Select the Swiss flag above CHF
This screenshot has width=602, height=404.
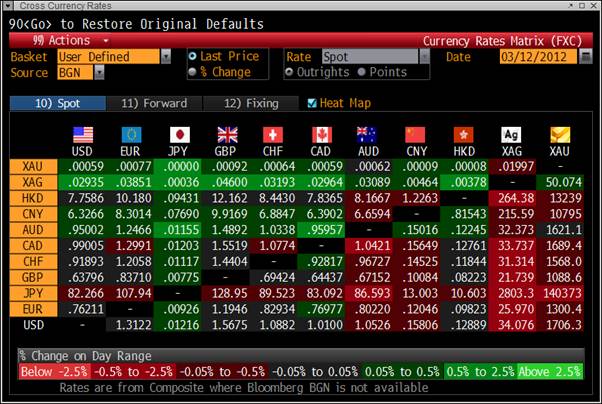point(273,135)
